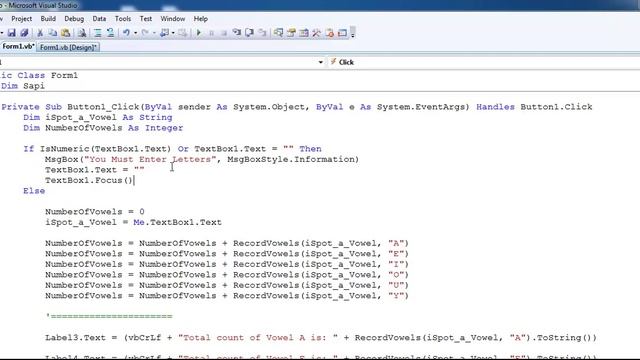Open Find using the binoculars icon

coord(82,33)
